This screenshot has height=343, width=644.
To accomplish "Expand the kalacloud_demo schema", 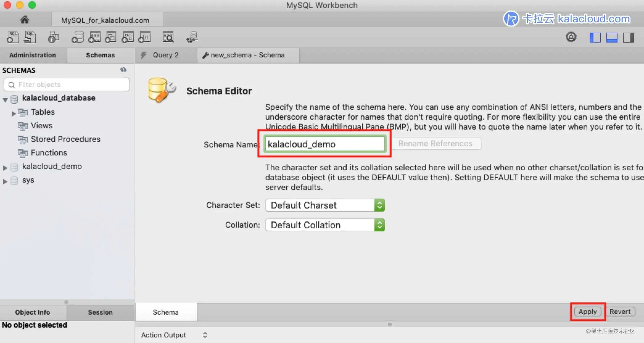I will [5, 167].
